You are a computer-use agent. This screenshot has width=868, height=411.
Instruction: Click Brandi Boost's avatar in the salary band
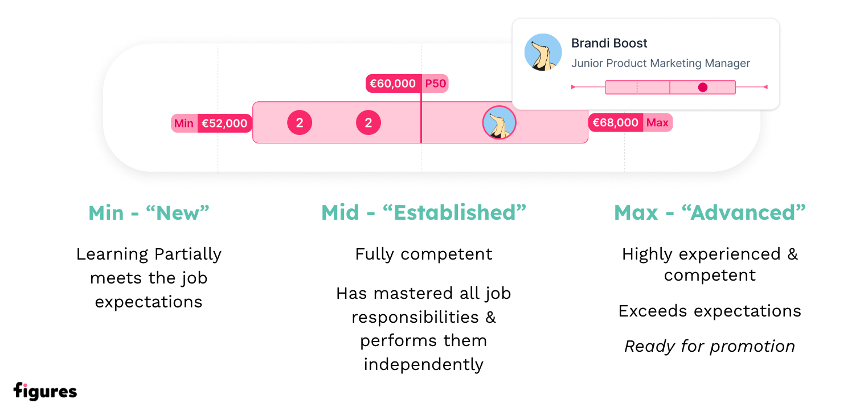point(499,122)
